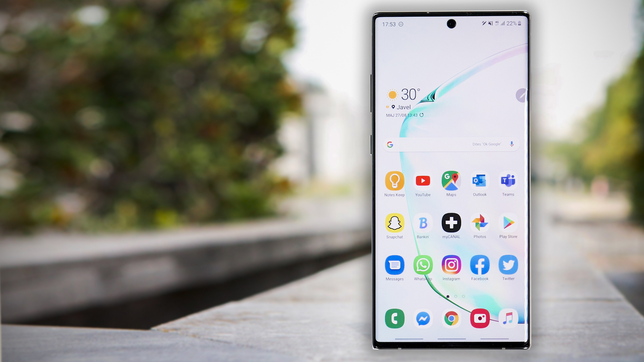
Task: Check battery percentage status indicator
Action: [x=511, y=23]
